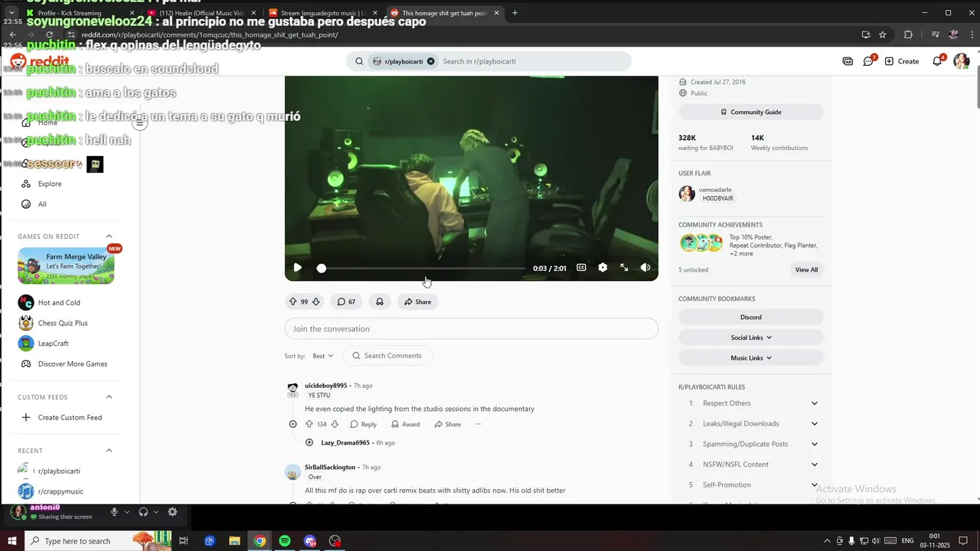980x551 pixels.
Task: Click the video progress bar
Action: click(x=423, y=268)
